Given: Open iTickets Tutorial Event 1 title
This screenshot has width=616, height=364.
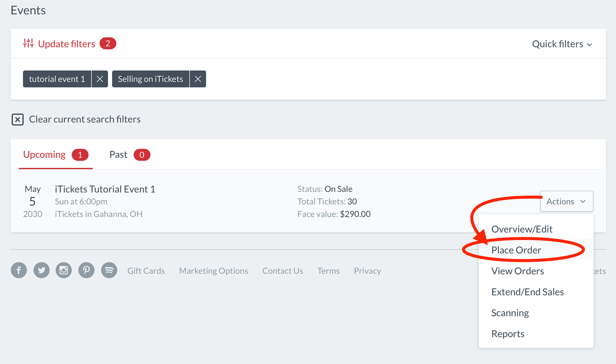Looking at the screenshot, I should tap(105, 189).
